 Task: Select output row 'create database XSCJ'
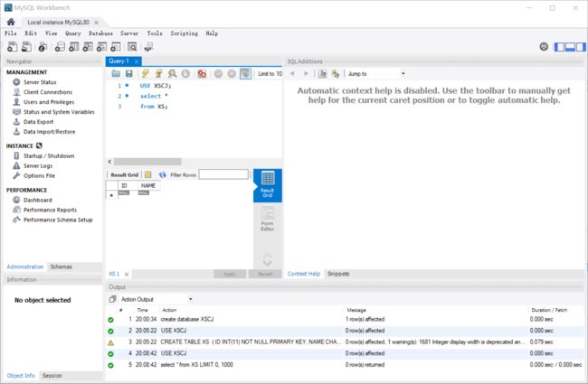click(x=345, y=319)
